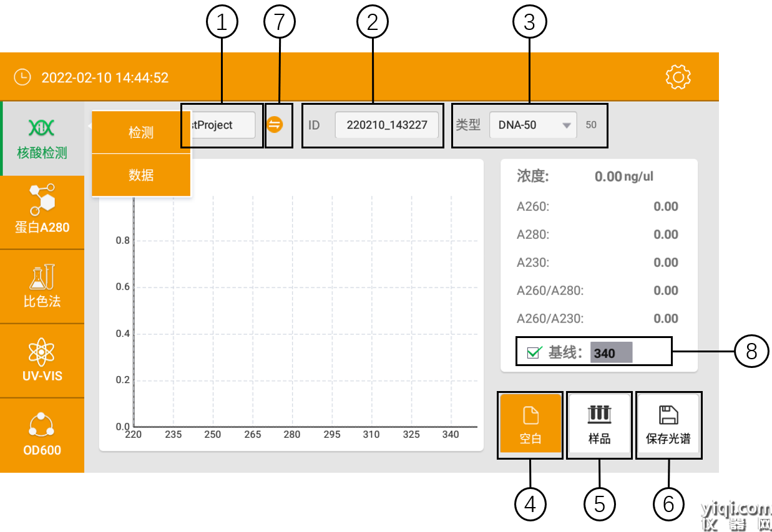This screenshot has height=532, width=772.
Task: Run blank measurement with 空白 button
Action: [530, 425]
